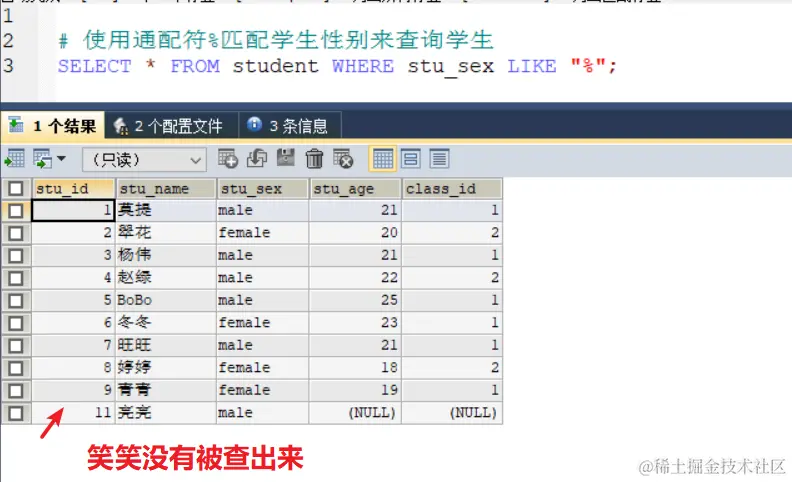Image resolution: width=792 pixels, height=482 pixels.
Task: Select the stu_sex cell of 冬冬
Action: (262, 323)
